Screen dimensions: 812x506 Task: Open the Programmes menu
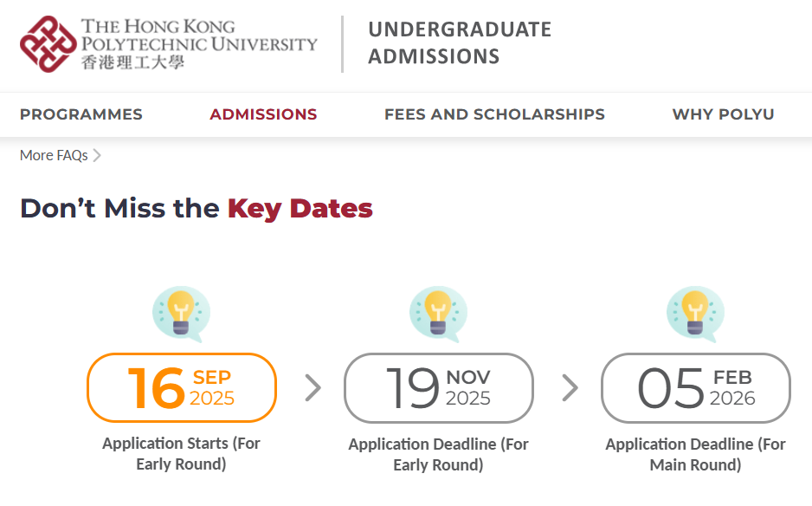[x=81, y=114]
